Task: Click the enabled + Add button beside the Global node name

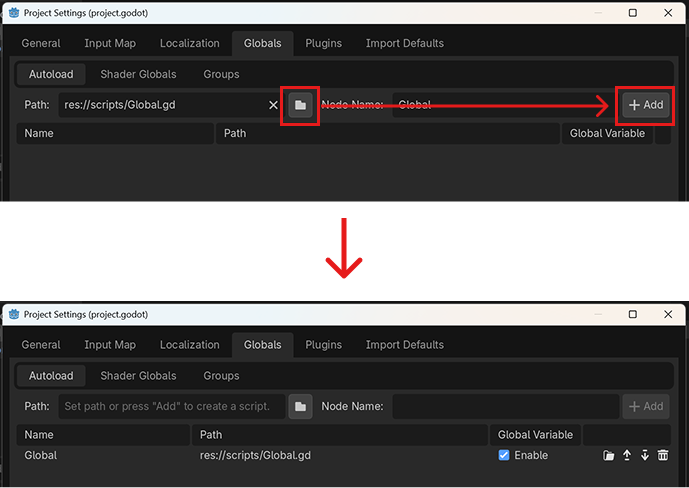Action: point(646,105)
